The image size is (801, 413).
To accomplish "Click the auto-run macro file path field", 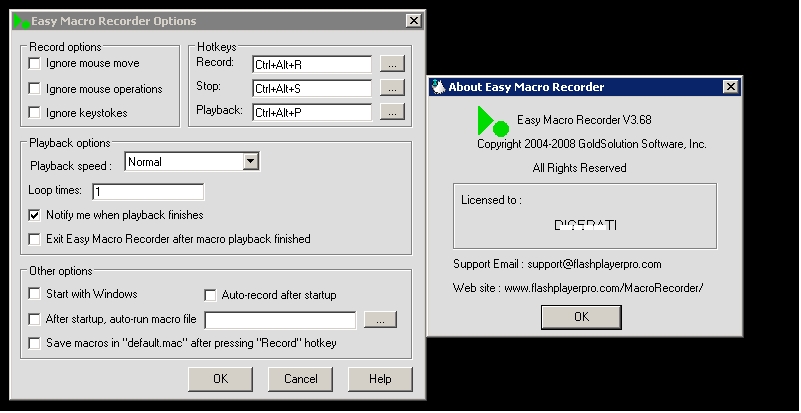I will pyautogui.click(x=280, y=320).
